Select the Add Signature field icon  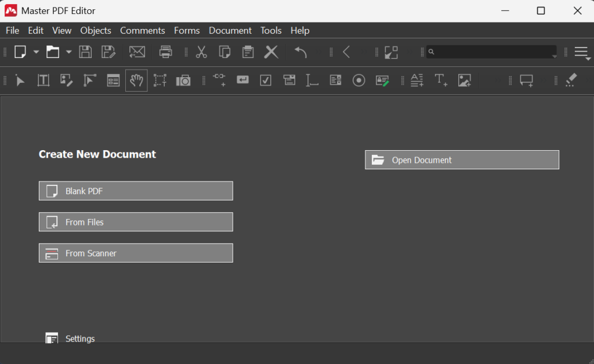(382, 80)
